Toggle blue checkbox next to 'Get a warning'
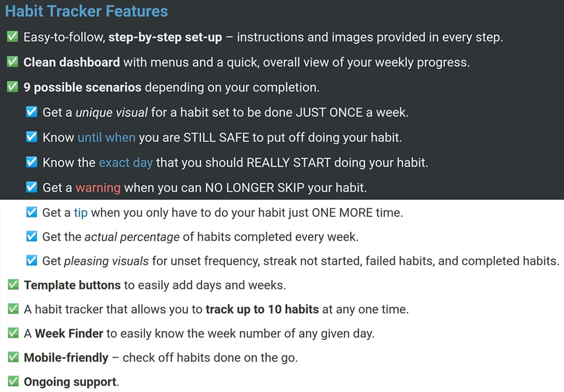 point(31,187)
